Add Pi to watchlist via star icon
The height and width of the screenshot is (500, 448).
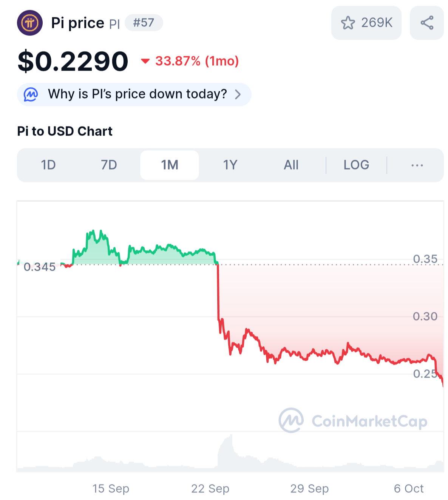point(348,23)
